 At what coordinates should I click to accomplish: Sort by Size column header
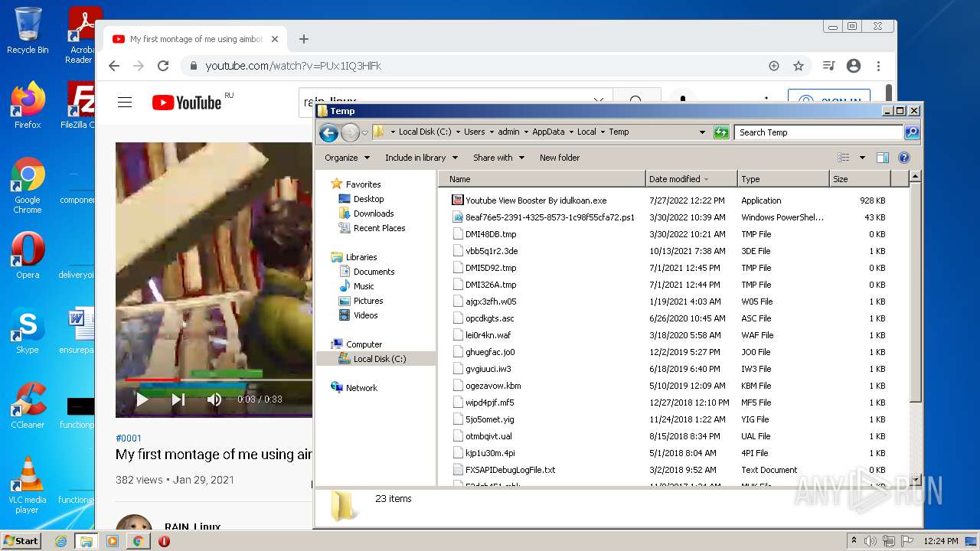pos(860,179)
